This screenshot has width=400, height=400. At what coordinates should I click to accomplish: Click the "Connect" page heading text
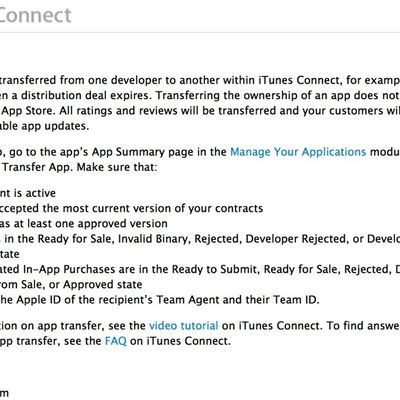(x=35, y=15)
